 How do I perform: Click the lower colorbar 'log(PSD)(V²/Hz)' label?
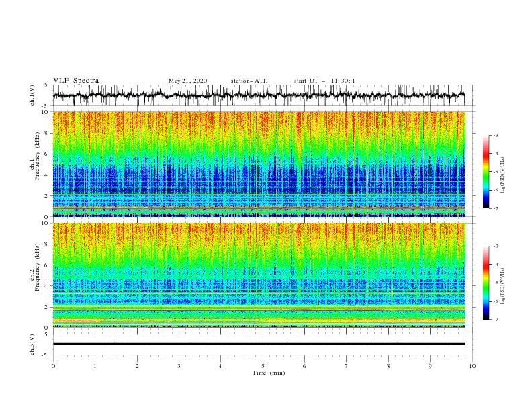click(x=502, y=286)
